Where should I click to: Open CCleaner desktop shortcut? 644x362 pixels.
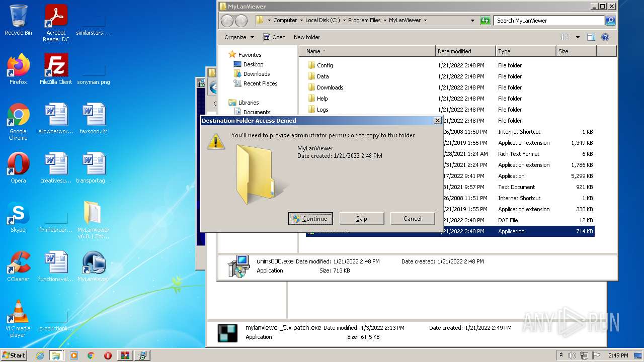pos(18,266)
